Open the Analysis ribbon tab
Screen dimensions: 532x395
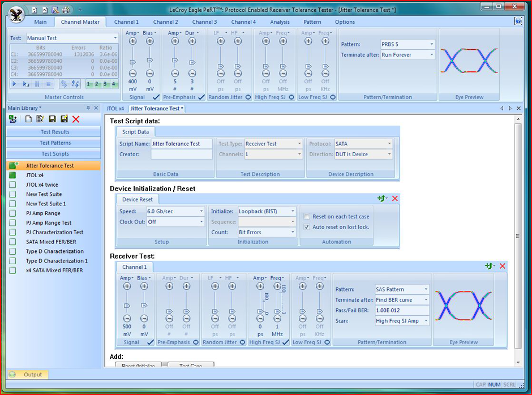click(x=280, y=22)
